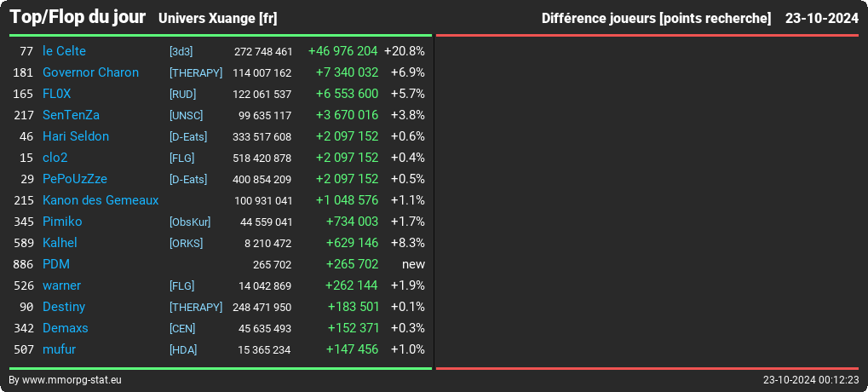868x392 pixels.
Task: Click the [UNSC] alliance tag
Action: pos(186,116)
